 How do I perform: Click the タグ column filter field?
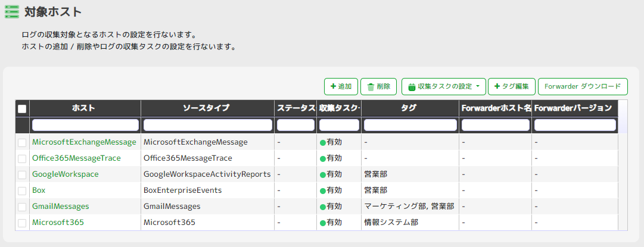click(410, 125)
